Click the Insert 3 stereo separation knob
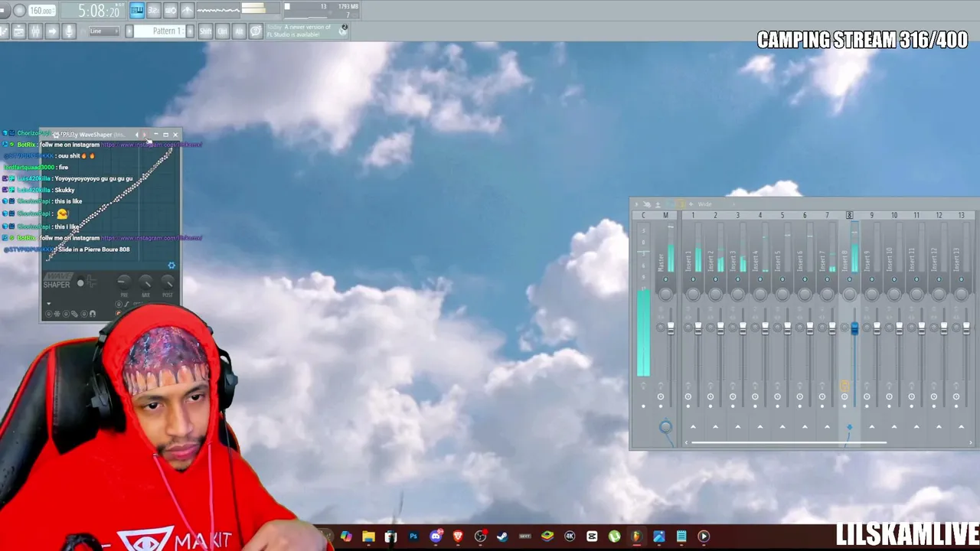This screenshot has height=551, width=980. coord(733,328)
